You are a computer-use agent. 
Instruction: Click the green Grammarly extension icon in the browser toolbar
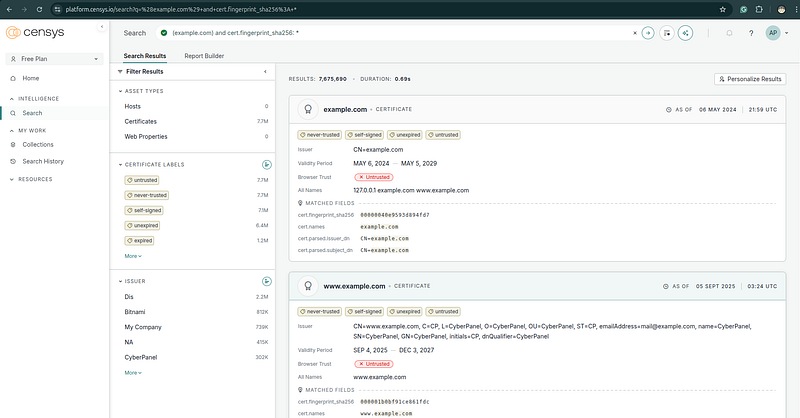744,9
